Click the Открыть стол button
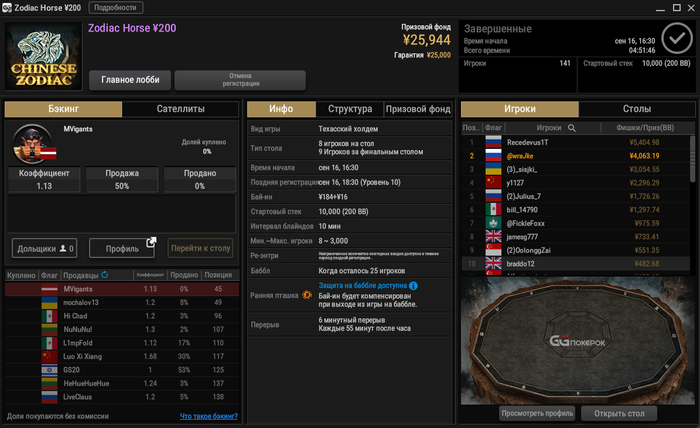Screen dimensions: 700x428 tap(619, 413)
